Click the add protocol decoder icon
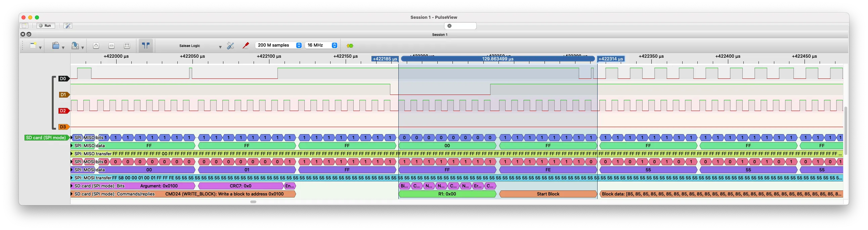Viewport: 868px width, 230px height. pyautogui.click(x=350, y=46)
